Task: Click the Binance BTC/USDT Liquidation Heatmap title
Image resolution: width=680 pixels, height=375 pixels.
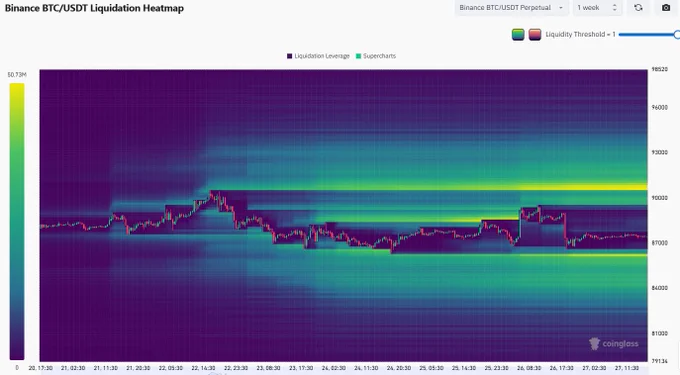Action: pyautogui.click(x=94, y=8)
